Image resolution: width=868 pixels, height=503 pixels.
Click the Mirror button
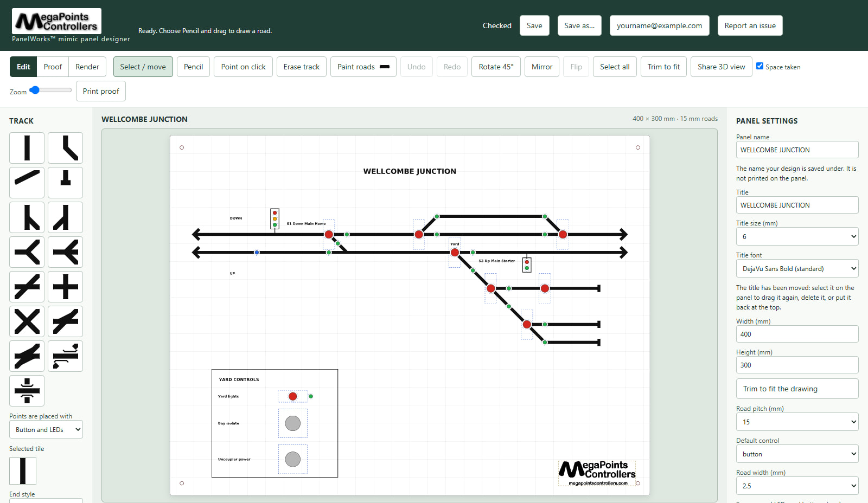pyautogui.click(x=542, y=67)
